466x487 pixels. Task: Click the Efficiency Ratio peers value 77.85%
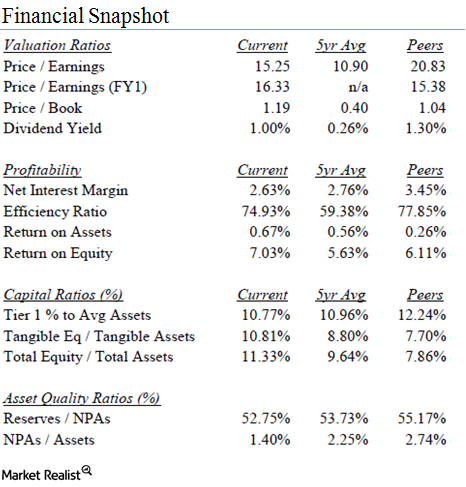[422, 212]
